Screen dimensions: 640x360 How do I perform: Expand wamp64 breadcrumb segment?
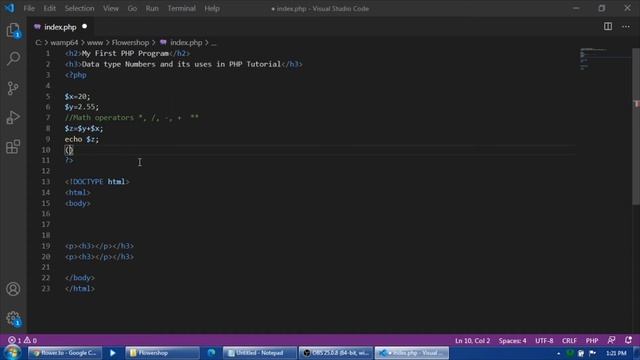[64, 42]
